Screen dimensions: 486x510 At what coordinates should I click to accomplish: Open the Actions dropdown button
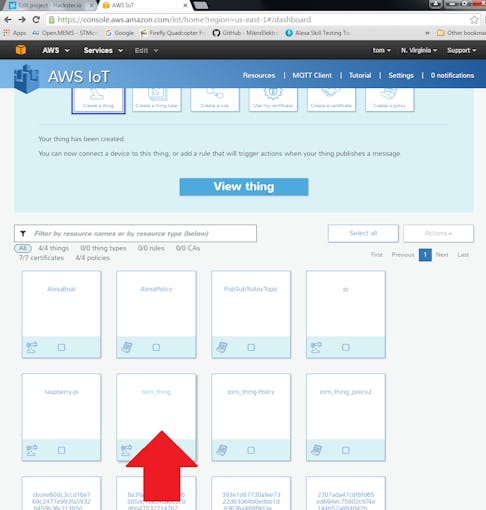pyautogui.click(x=438, y=233)
